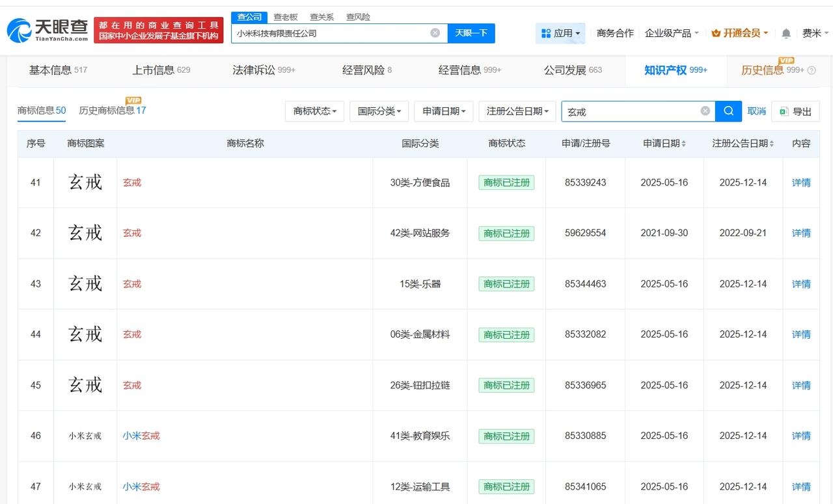The width and height of the screenshot is (833, 504).
Task: Expand the 国际分类 filter dropdown
Action: coord(379,111)
